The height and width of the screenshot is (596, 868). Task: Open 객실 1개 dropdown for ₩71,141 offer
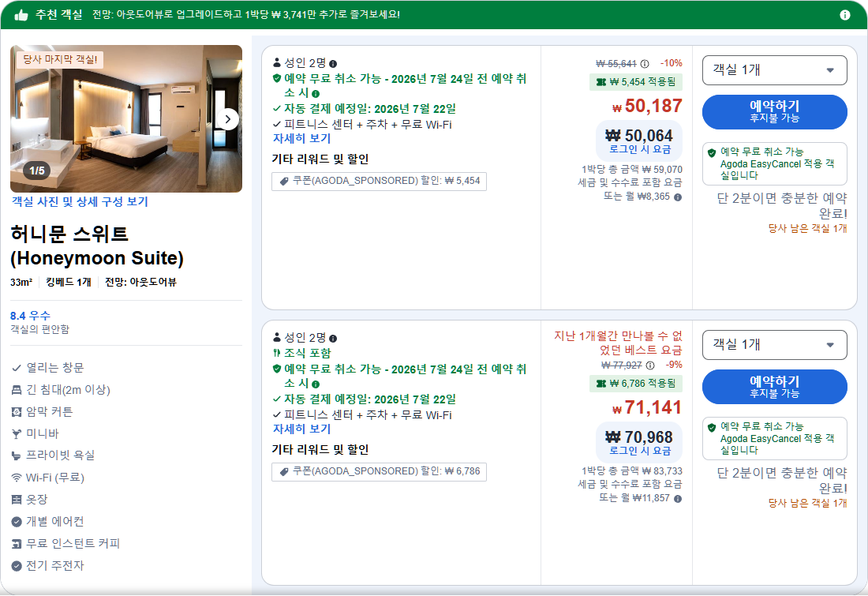[x=774, y=345]
